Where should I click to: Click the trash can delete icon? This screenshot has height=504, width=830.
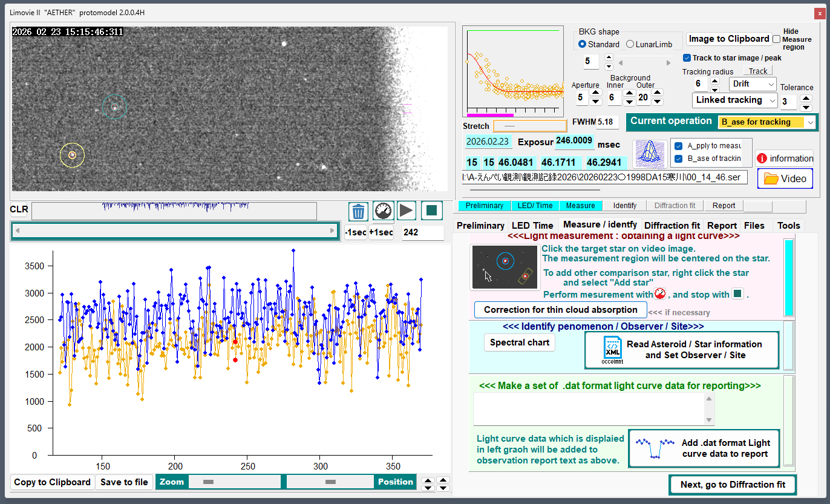point(359,211)
